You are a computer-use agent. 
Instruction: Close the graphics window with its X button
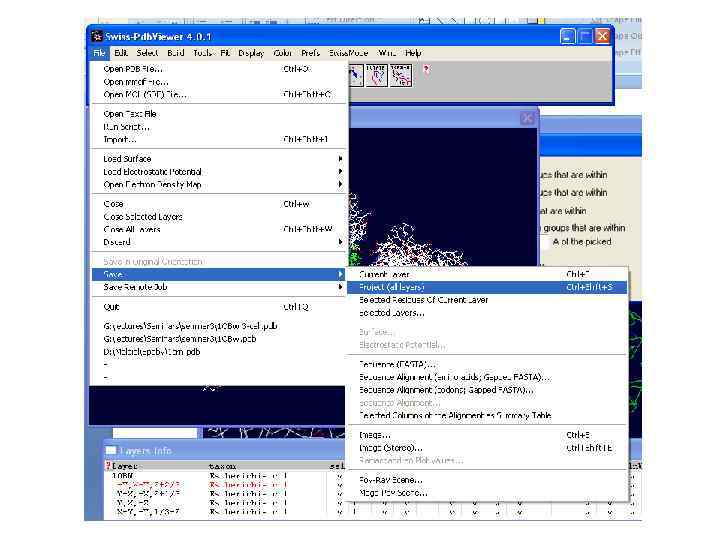click(x=528, y=118)
